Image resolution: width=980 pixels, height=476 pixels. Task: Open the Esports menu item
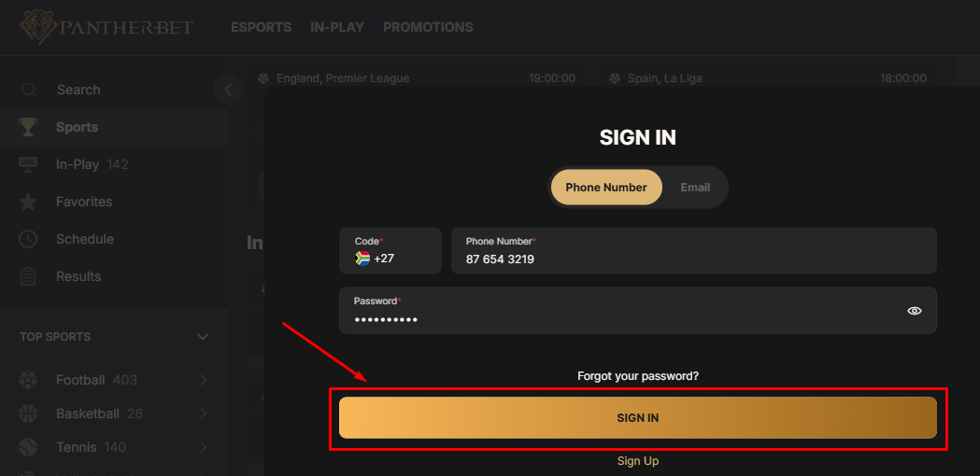[261, 27]
